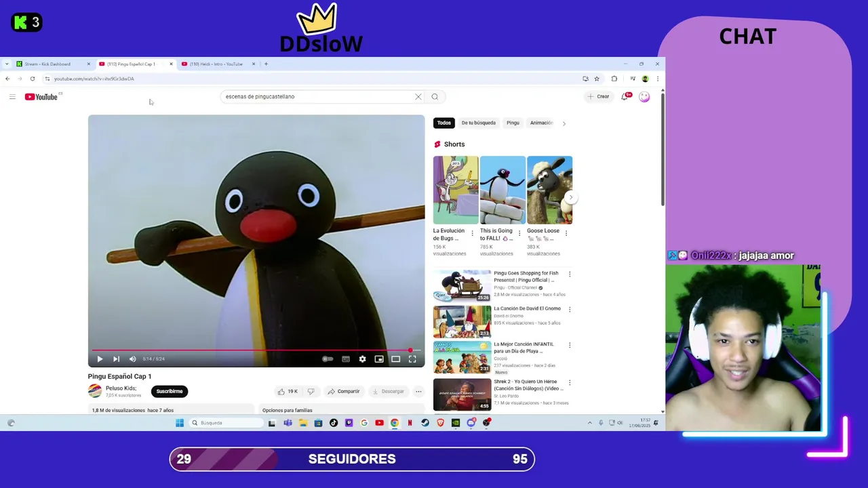Image resolution: width=868 pixels, height=488 pixels.
Task: Open Shrek 2 Yo Quiero Un Héroe video
Action: point(462,394)
